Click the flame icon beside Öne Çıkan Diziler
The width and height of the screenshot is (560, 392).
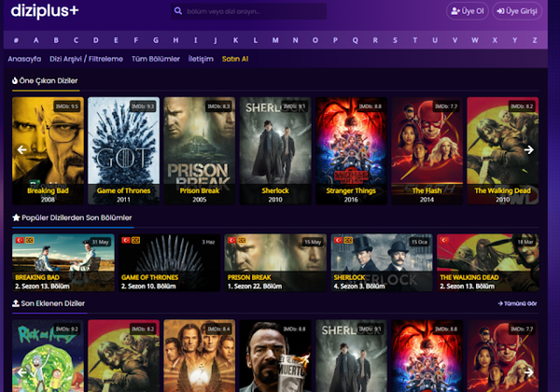[x=15, y=80]
